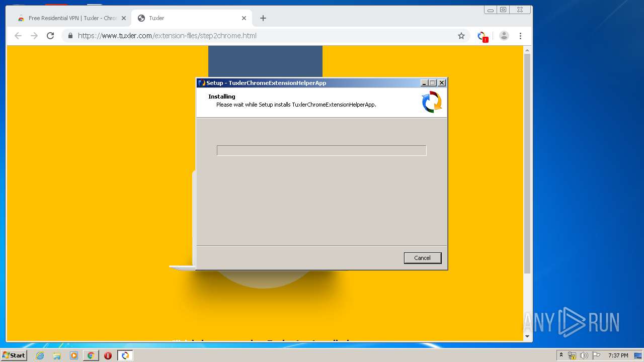Restore down the Chrome window
Screen dimensions: 644x362
(503, 10)
